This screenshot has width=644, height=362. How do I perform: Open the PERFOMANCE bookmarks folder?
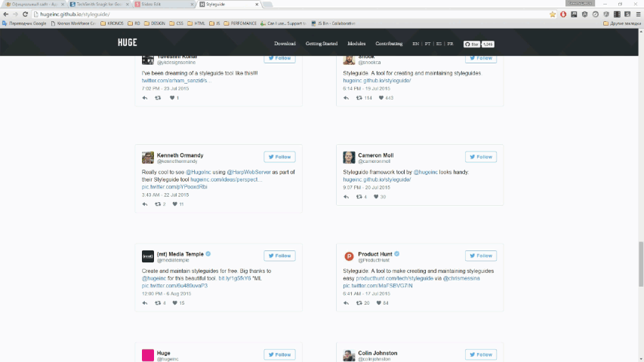(x=240, y=23)
